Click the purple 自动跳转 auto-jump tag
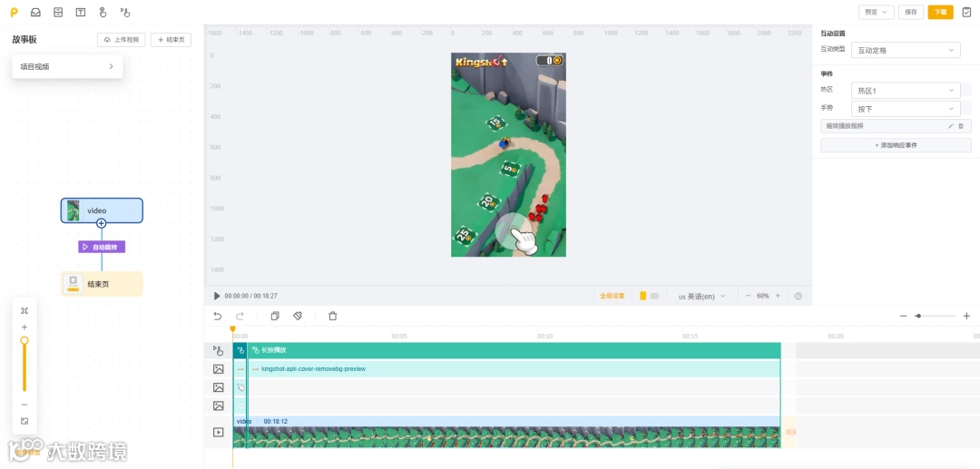 tap(102, 248)
